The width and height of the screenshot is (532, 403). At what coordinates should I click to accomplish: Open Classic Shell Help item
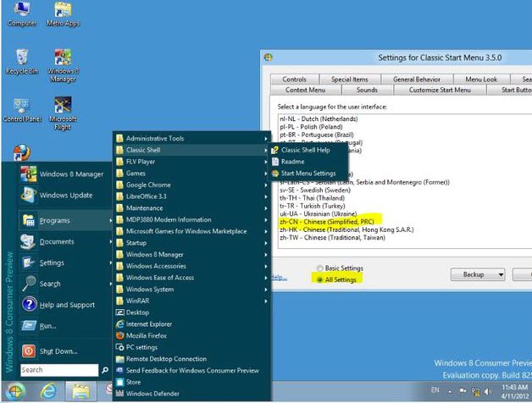pos(305,150)
